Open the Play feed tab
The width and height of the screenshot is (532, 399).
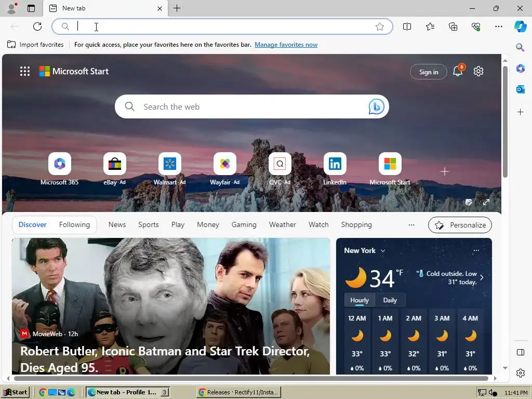tap(178, 224)
